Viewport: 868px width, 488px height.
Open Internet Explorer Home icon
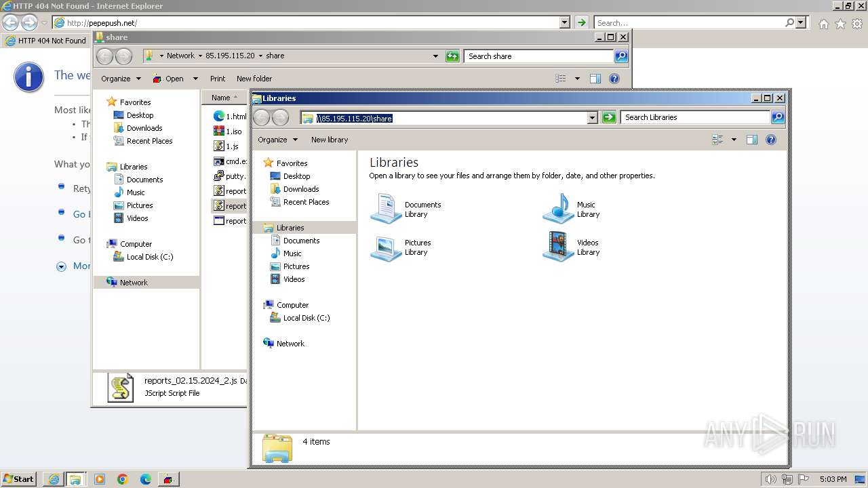pyautogui.click(x=823, y=24)
